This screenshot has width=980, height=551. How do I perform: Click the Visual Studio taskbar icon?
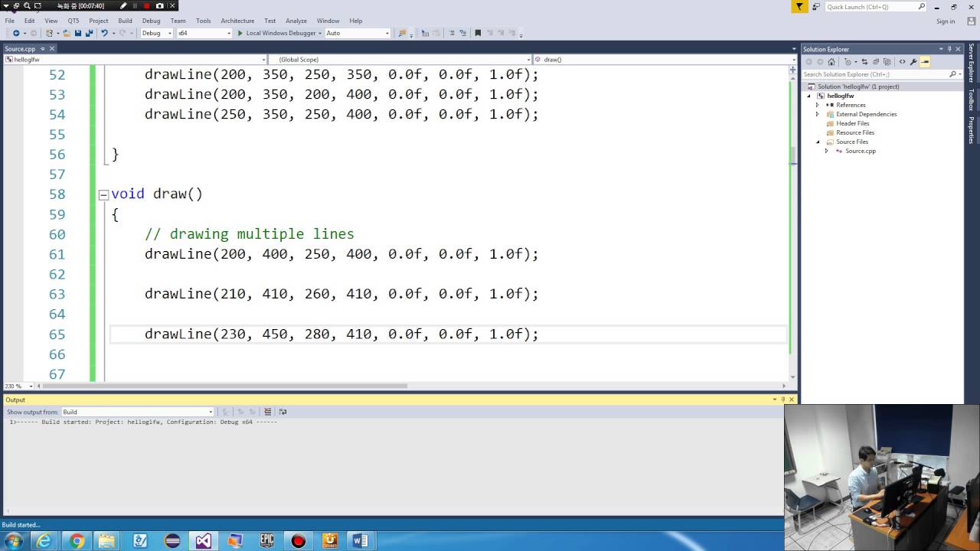pyautogui.click(x=203, y=541)
